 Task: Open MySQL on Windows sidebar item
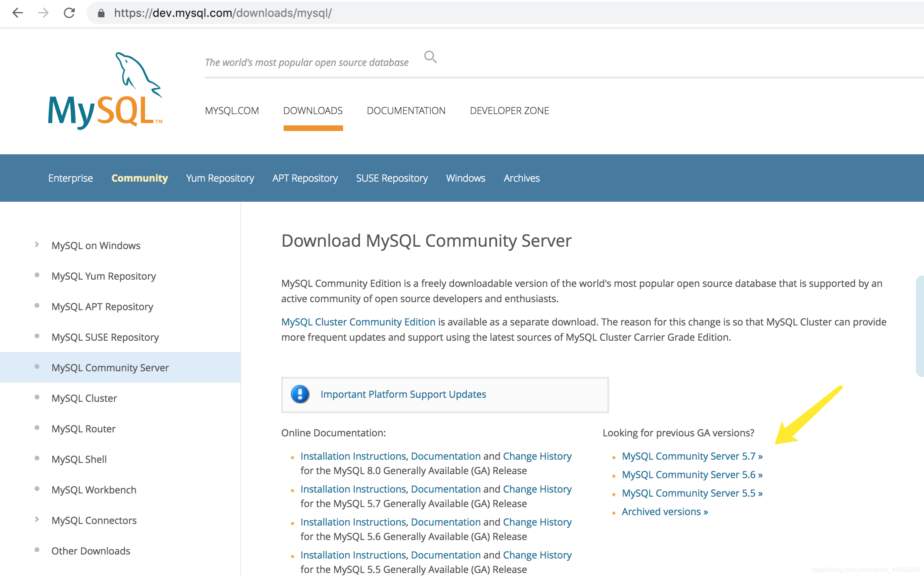coord(96,246)
